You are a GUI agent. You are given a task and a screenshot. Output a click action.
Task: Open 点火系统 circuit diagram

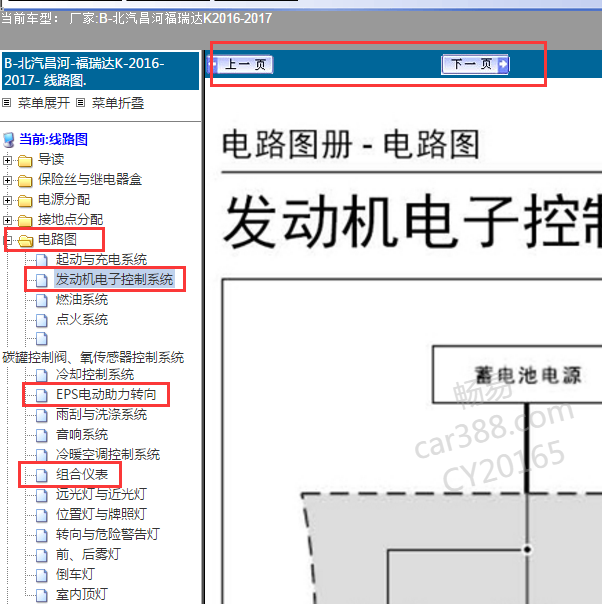pyautogui.click(x=82, y=319)
